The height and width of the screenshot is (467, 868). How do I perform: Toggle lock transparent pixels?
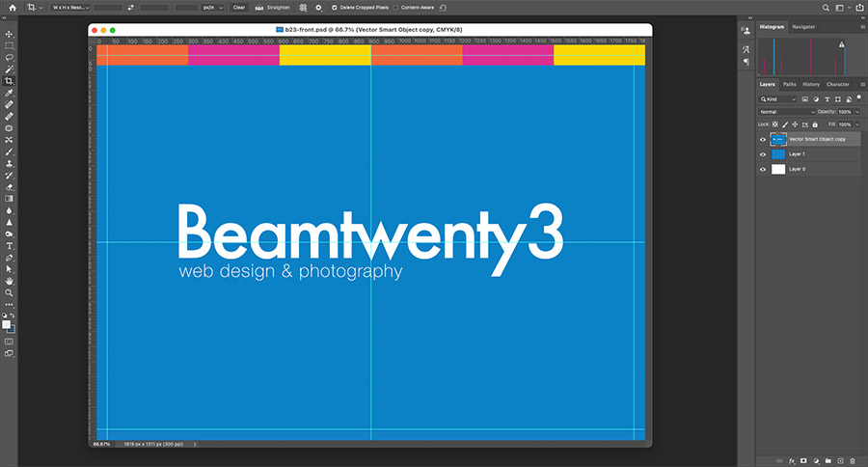(x=775, y=124)
